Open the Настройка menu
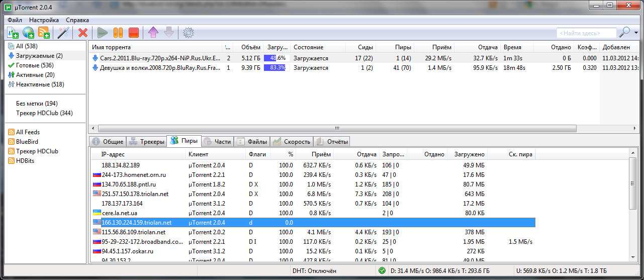Viewport: 644px width, 280px height. point(44,20)
